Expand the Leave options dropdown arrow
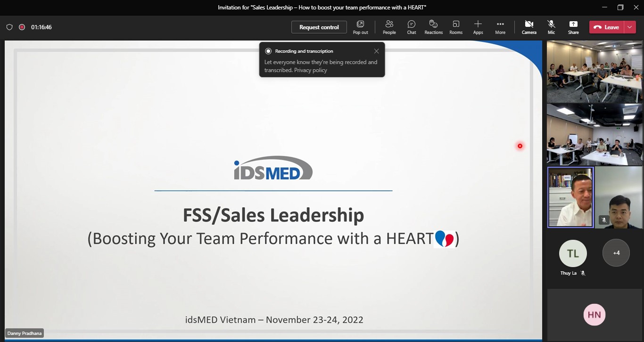The width and height of the screenshot is (644, 342). coord(630,27)
